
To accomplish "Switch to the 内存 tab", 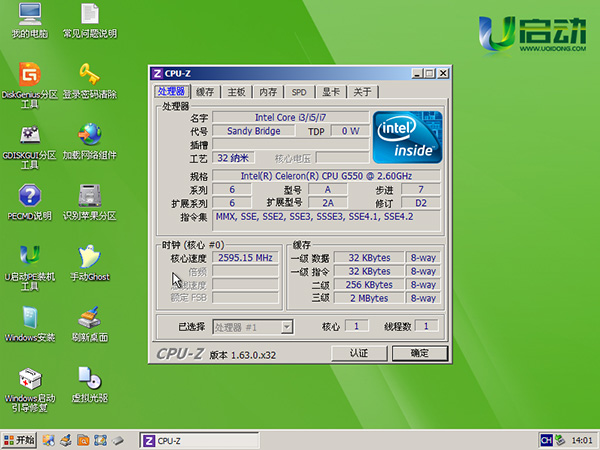I will coord(268,92).
